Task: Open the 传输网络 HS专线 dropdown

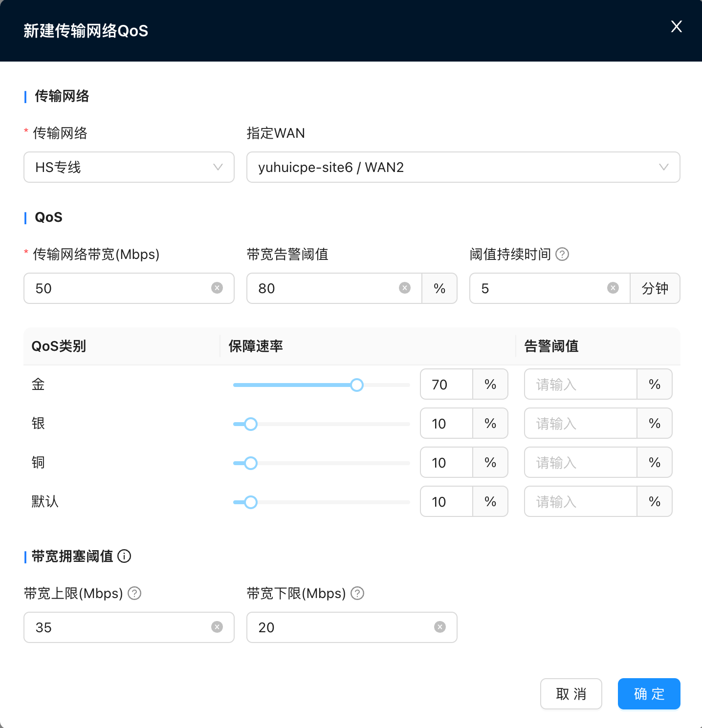Action: [x=129, y=167]
